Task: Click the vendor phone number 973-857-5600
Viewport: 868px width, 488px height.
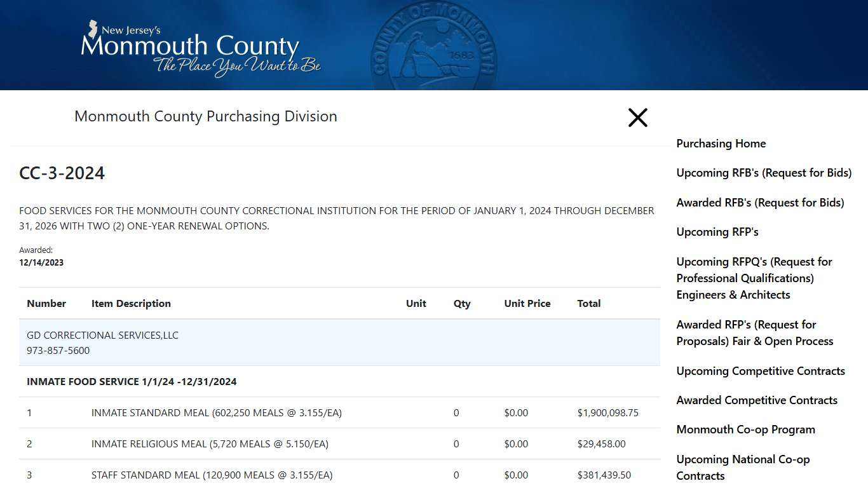Action: click(58, 350)
